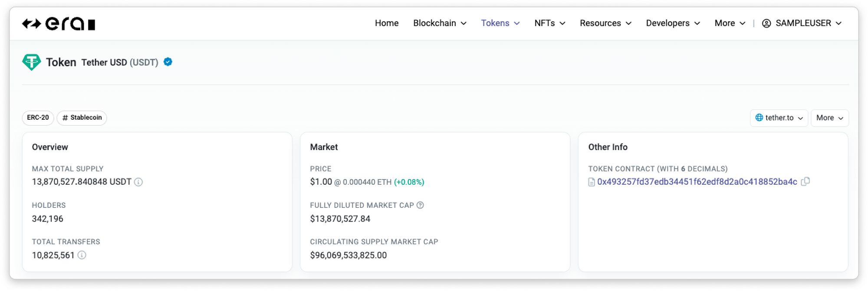868x291 pixels.
Task: Click the ERC-20 tag
Action: [38, 118]
